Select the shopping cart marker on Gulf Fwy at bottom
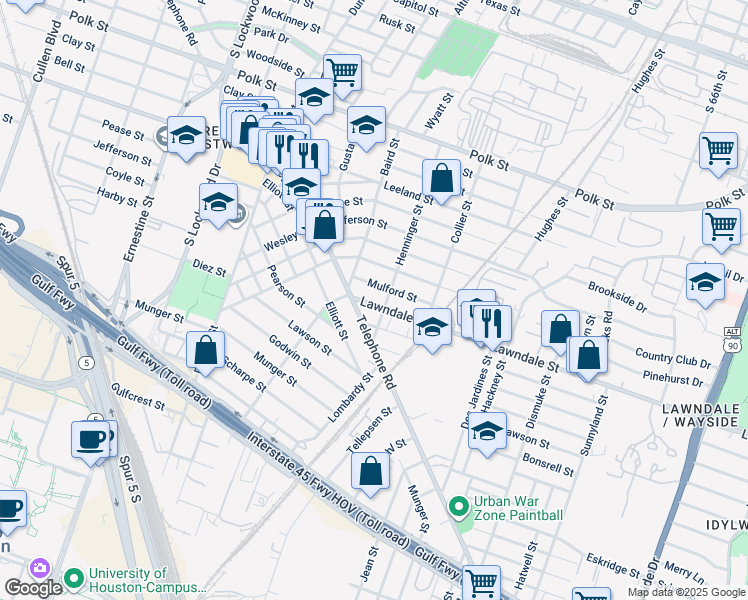This screenshot has height=600, width=748. click(481, 582)
